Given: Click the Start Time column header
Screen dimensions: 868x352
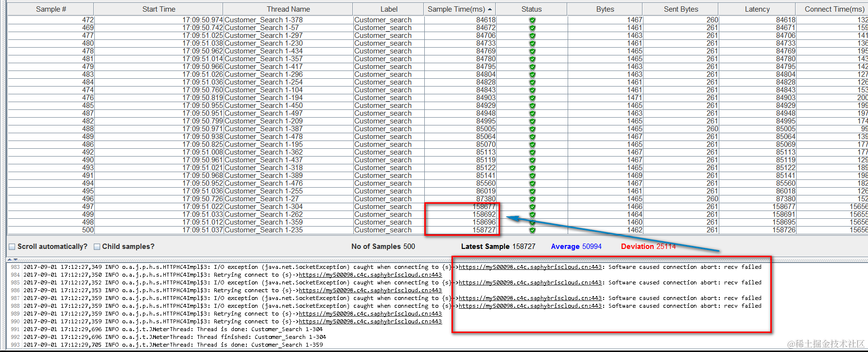Looking at the screenshot, I should pos(158,9).
